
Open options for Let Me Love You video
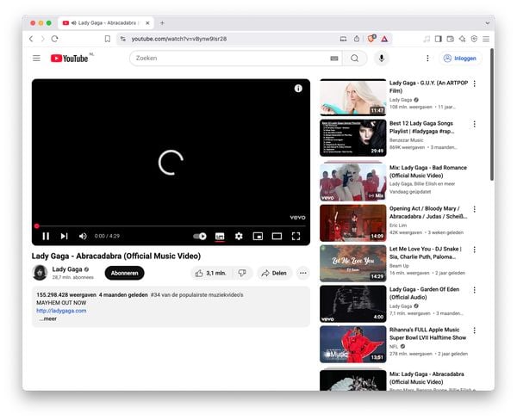(475, 250)
